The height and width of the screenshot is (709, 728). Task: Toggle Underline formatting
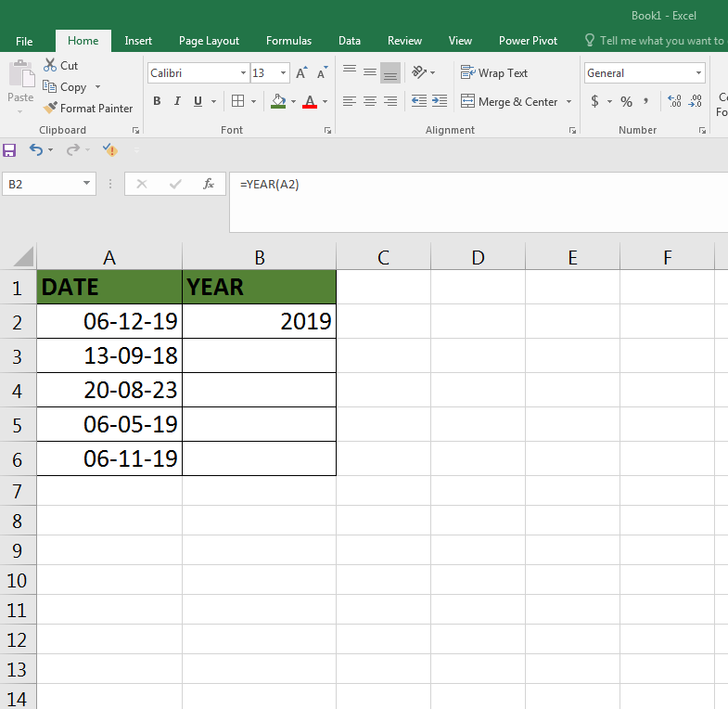pos(198,101)
